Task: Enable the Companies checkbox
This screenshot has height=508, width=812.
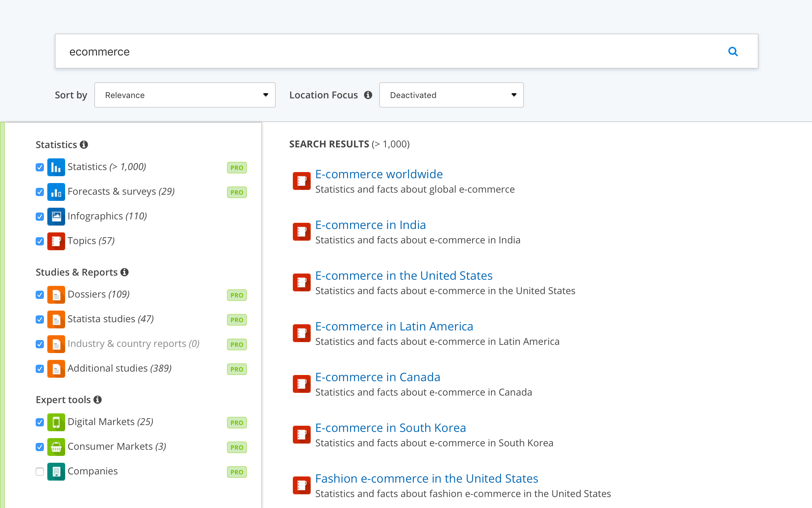Action: (40, 472)
